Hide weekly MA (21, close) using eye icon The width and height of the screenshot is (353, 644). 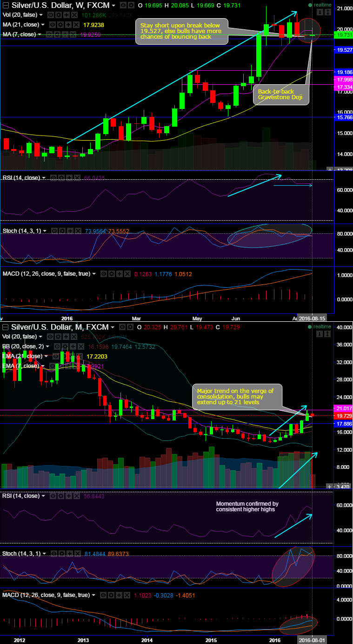pyautogui.click(x=53, y=25)
